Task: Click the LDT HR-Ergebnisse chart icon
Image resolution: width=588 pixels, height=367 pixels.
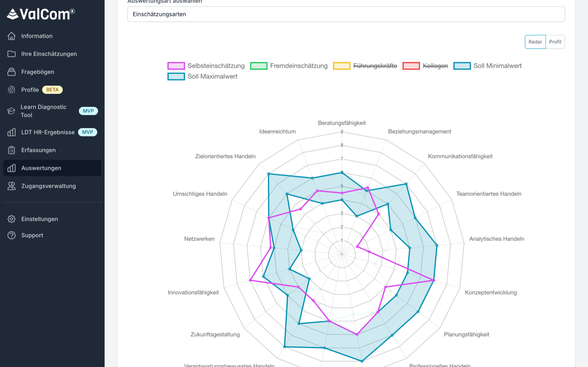Action: (x=12, y=132)
